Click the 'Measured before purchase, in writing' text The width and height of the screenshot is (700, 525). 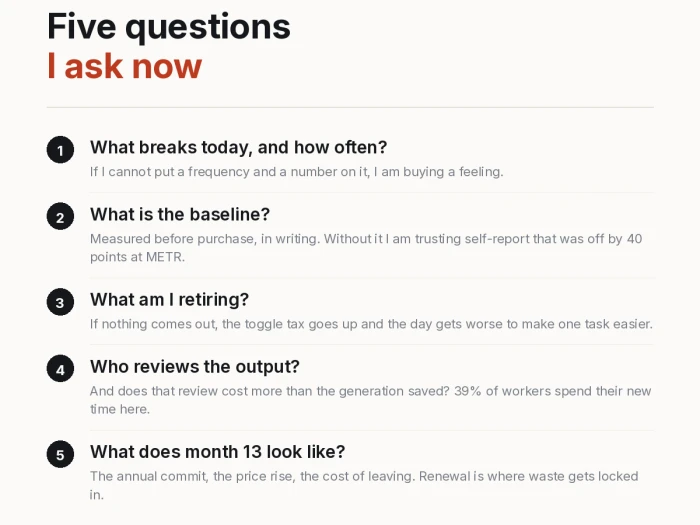[x=205, y=239]
